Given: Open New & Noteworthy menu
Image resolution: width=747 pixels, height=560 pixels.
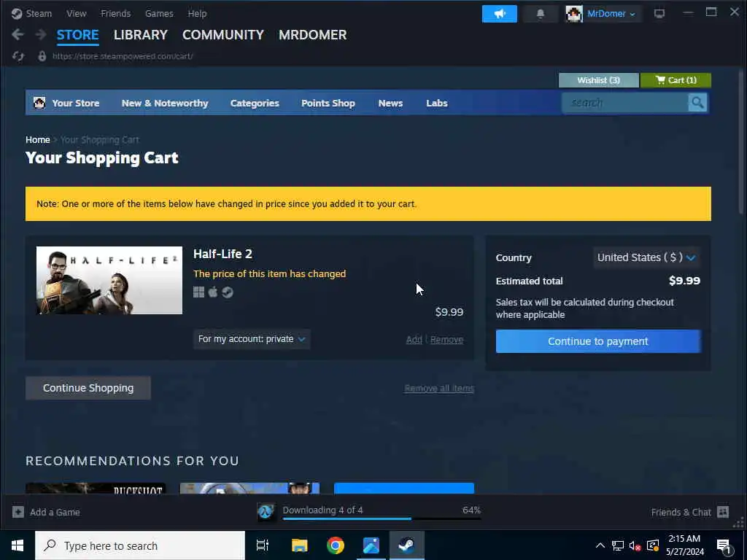Looking at the screenshot, I should point(165,103).
